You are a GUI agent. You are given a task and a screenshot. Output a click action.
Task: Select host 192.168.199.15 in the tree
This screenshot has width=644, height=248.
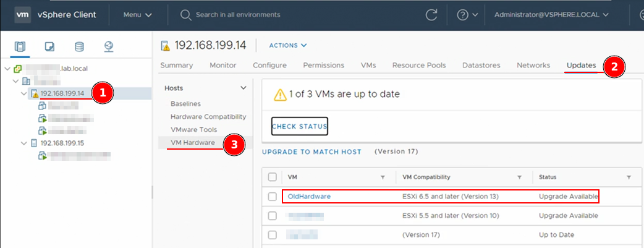point(62,143)
